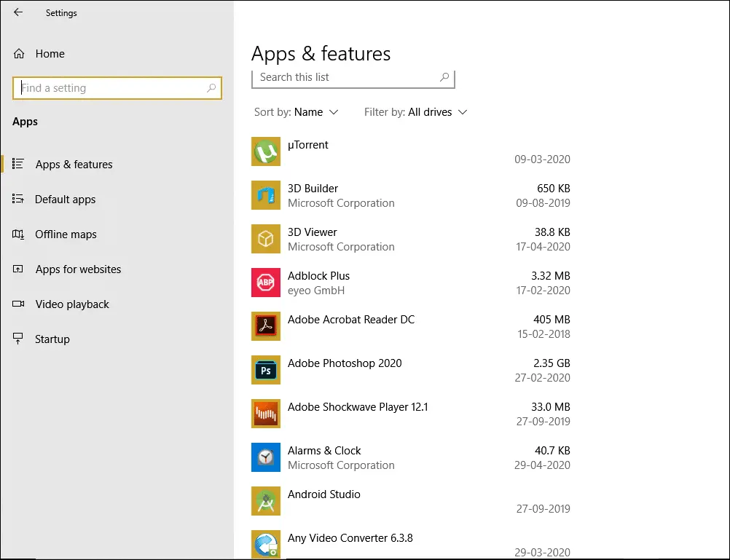Click the 3D Builder app icon

(x=266, y=195)
